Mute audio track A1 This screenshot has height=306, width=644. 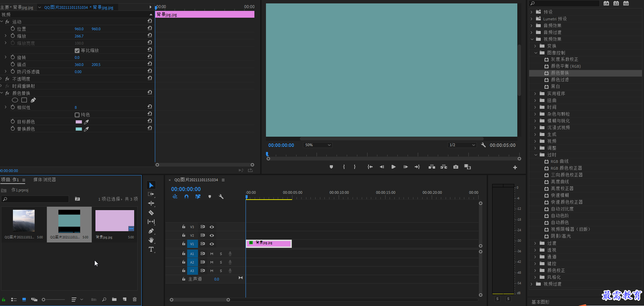[212, 254]
